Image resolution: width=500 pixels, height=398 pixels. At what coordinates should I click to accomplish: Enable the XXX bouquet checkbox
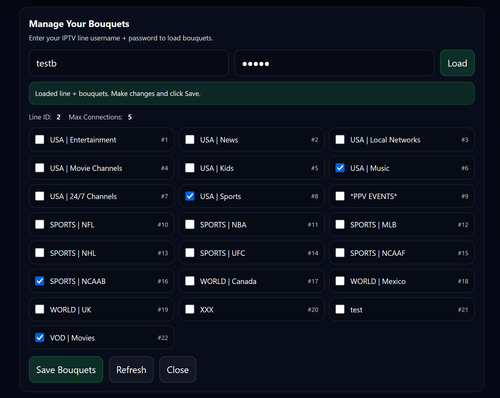pos(190,309)
